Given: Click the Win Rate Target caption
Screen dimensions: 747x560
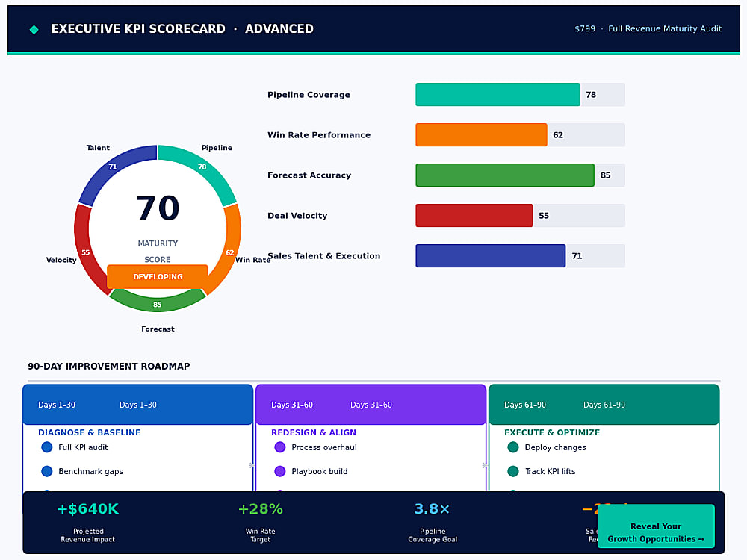Looking at the screenshot, I should pyautogui.click(x=260, y=535).
